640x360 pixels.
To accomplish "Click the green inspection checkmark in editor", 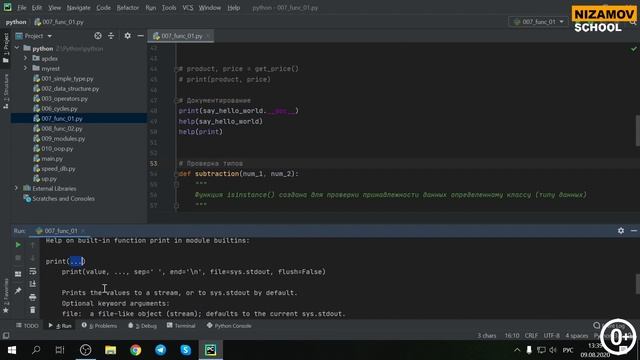I will 633,49.
